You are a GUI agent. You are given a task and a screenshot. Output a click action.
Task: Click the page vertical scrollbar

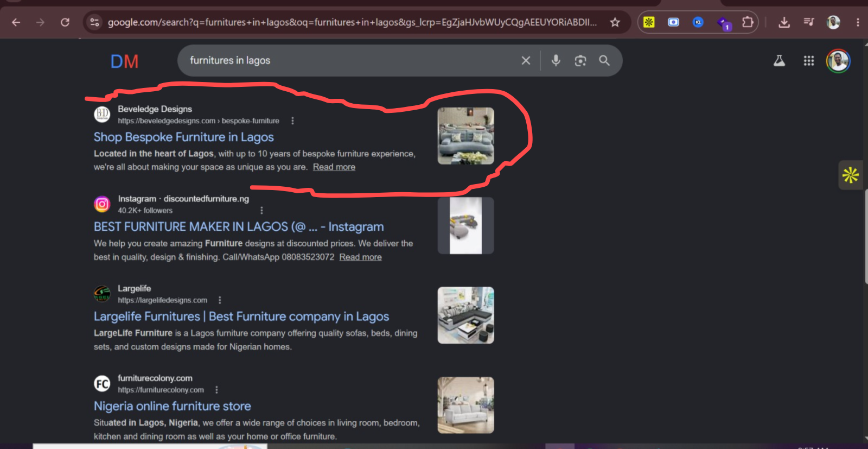(865, 237)
